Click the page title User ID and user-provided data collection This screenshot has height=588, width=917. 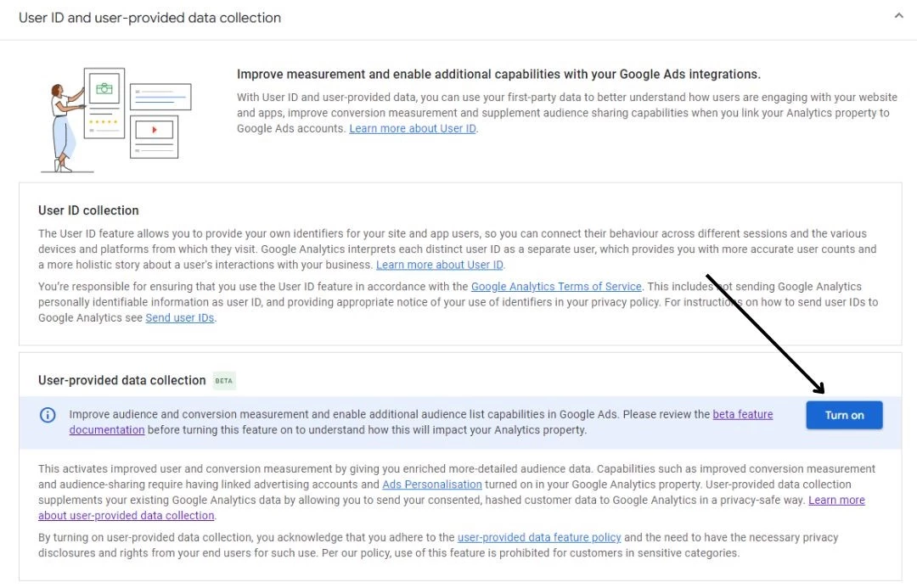(149, 17)
